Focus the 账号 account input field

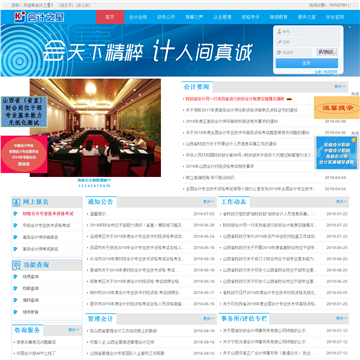coord(308,32)
